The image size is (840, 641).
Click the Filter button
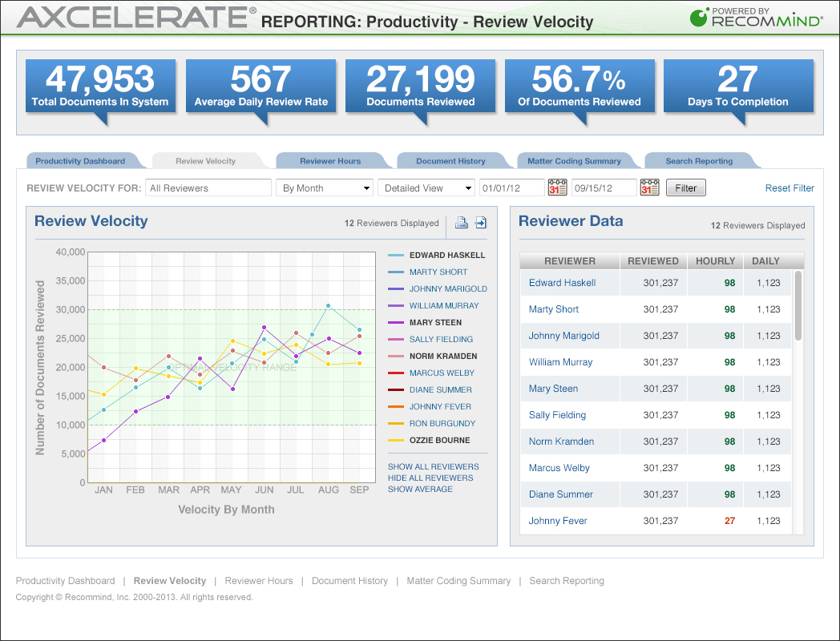[686, 188]
